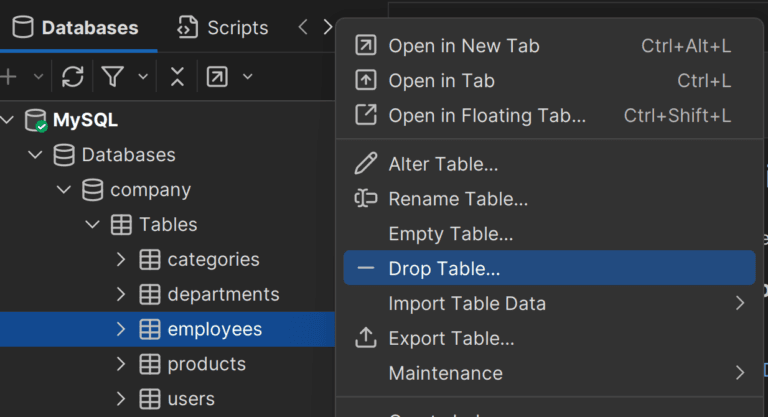Click the Ctrl+Alt+L shortcut text

coord(686,46)
